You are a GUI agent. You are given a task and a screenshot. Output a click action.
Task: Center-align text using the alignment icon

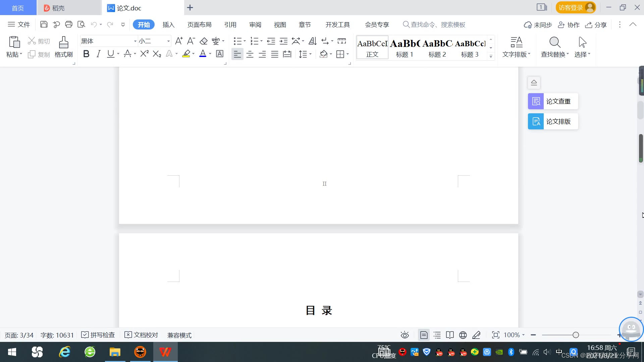click(250, 54)
